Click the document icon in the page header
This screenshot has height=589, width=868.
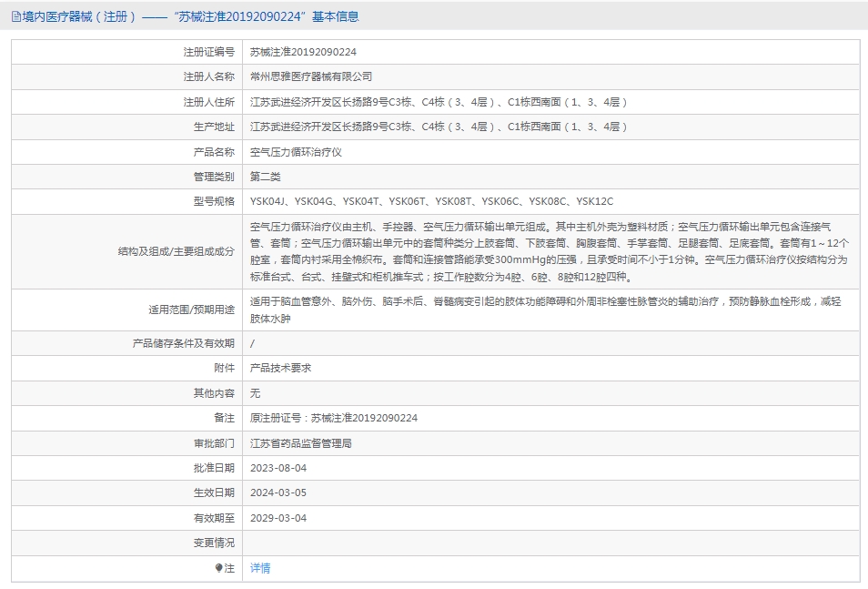(16, 16)
